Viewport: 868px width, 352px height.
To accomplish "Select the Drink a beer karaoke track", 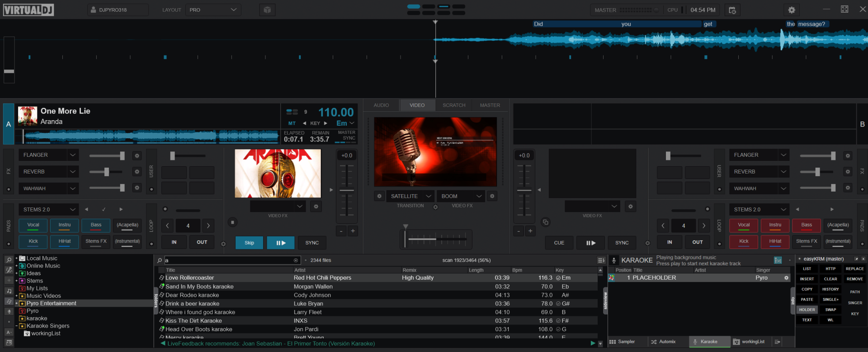I will click(x=193, y=304).
